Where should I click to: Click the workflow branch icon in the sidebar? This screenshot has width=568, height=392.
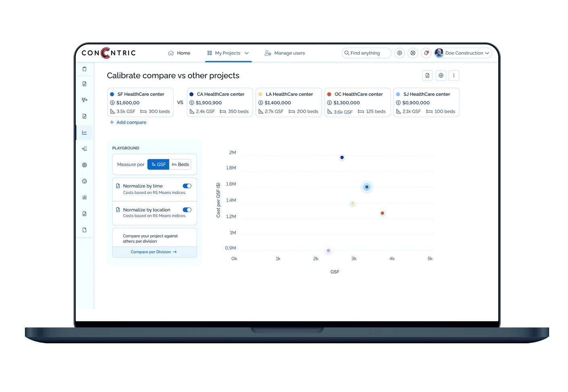[x=84, y=100]
